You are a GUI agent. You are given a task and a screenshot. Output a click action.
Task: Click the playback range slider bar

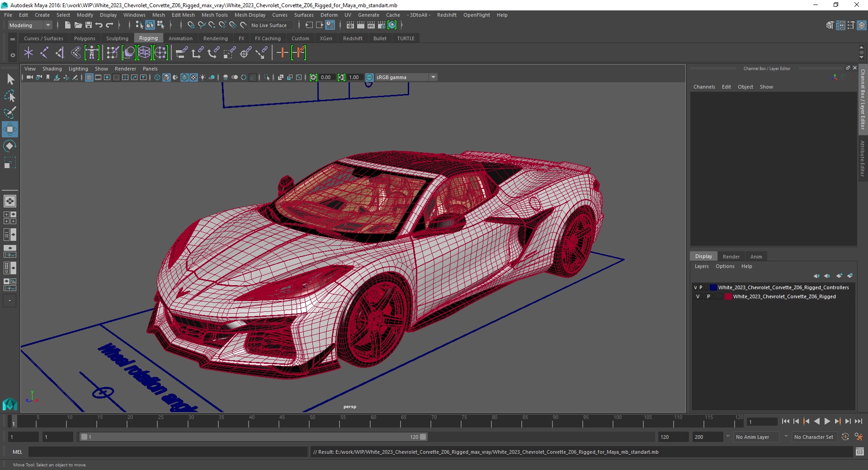(x=253, y=437)
